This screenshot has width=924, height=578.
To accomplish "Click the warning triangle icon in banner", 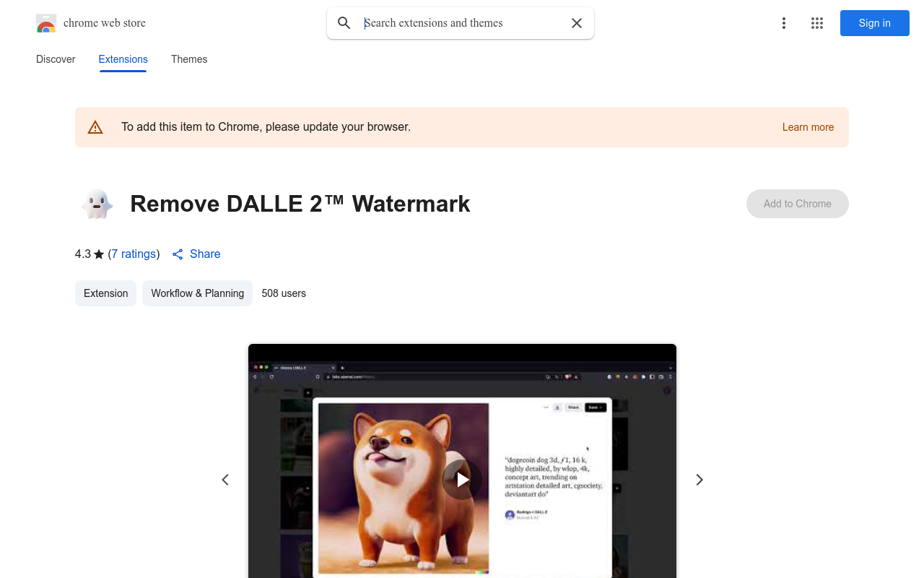I will [x=95, y=127].
